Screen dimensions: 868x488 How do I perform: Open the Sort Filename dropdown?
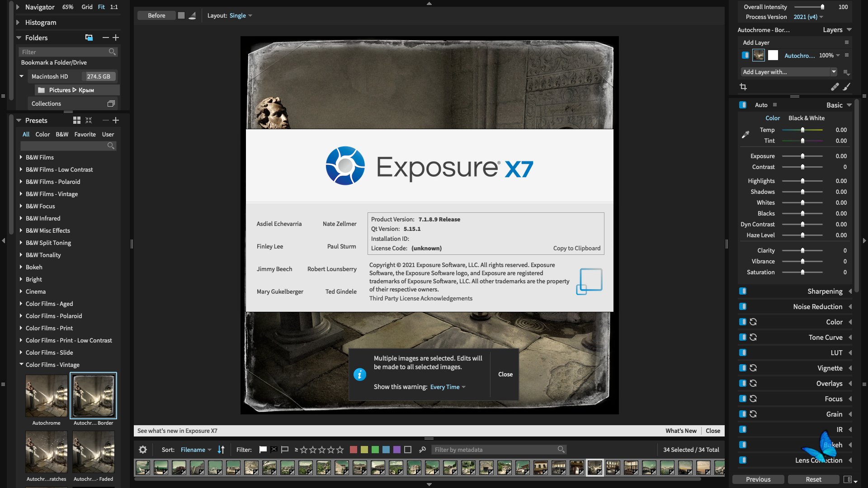click(196, 450)
